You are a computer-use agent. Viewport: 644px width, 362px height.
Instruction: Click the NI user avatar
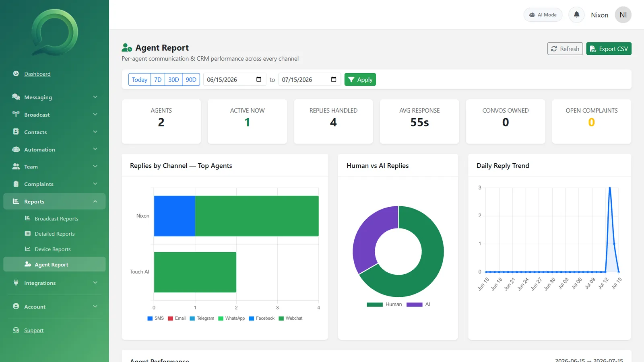pos(623,15)
